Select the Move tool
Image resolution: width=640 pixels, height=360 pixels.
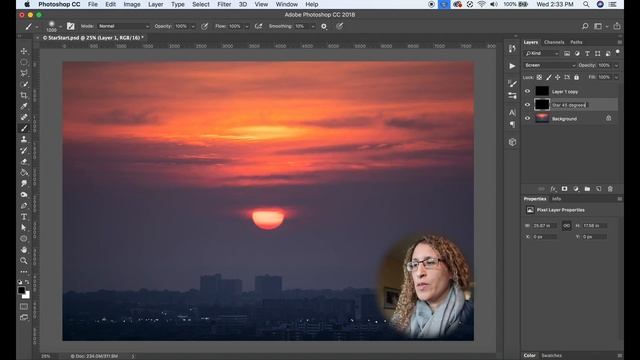click(x=24, y=51)
